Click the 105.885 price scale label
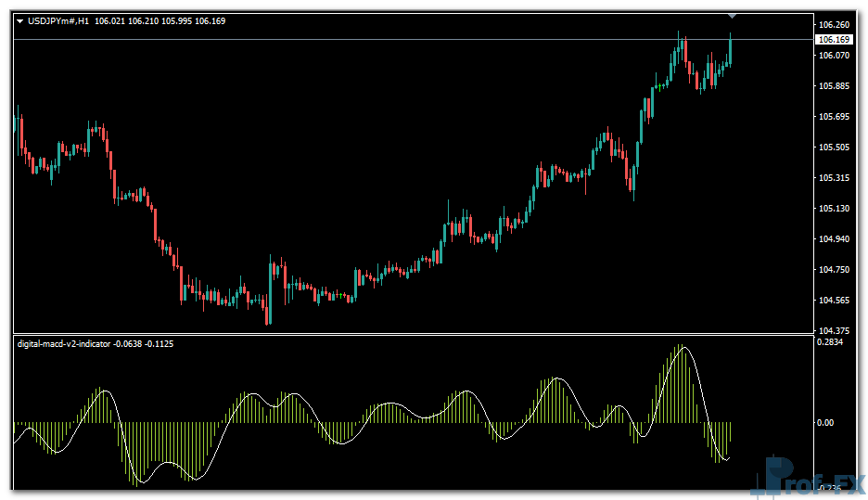868x500 pixels. coord(833,86)
